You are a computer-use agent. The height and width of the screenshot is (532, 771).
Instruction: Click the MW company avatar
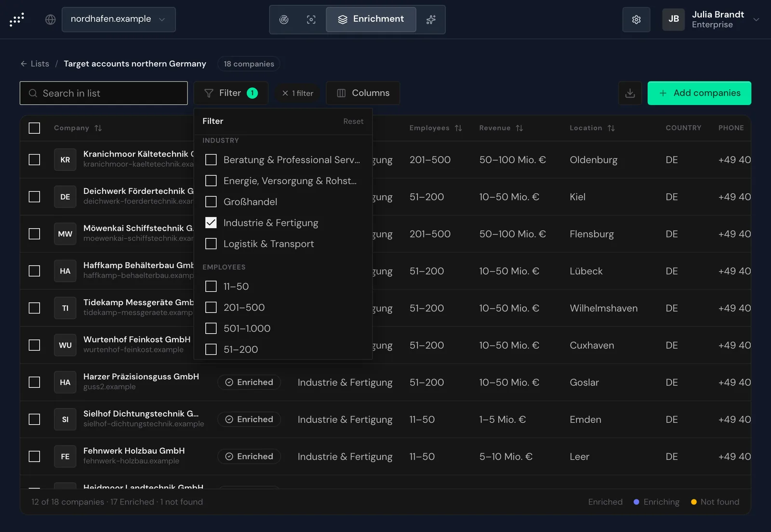[x=65, y=234]
